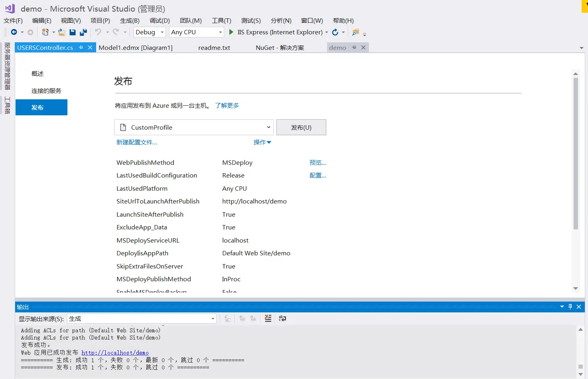The image size is (588, 379).
Task: Switch to Model1.edmx [Diagram1] tab
Action: tap(136, 47)
